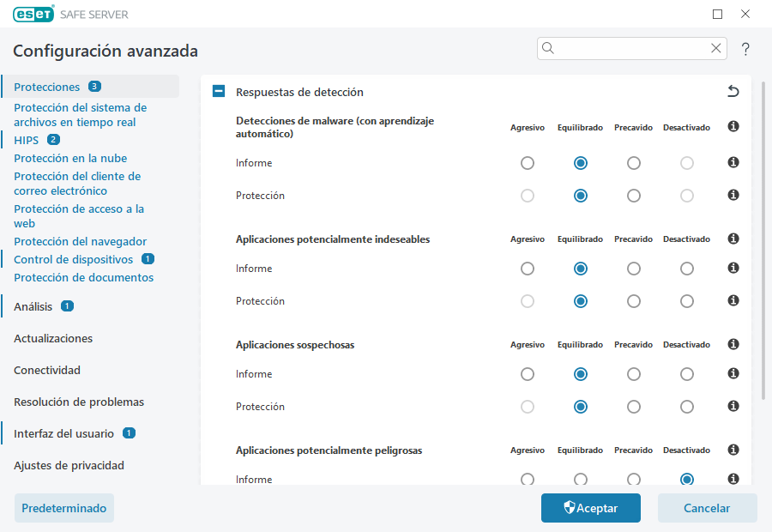Click Aceptar to save changes
This screenshot has height=532, width=772.
(590, 507)
